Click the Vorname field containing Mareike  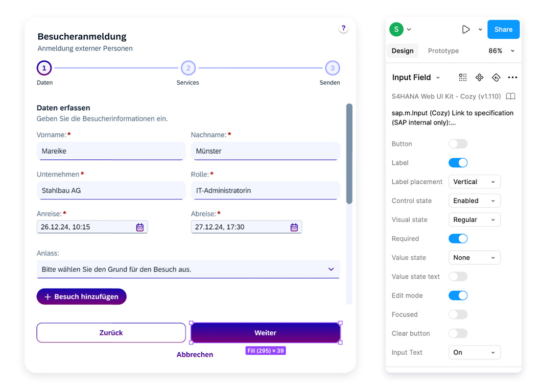point(111,151)
